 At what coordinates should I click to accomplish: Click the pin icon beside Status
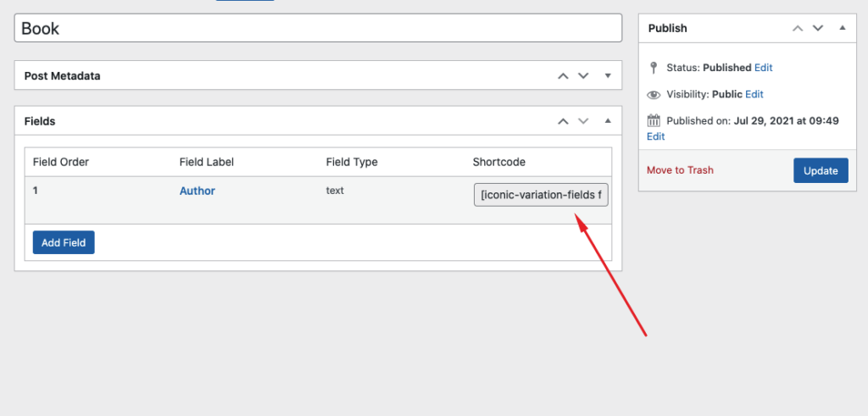(x=654, y=68)
